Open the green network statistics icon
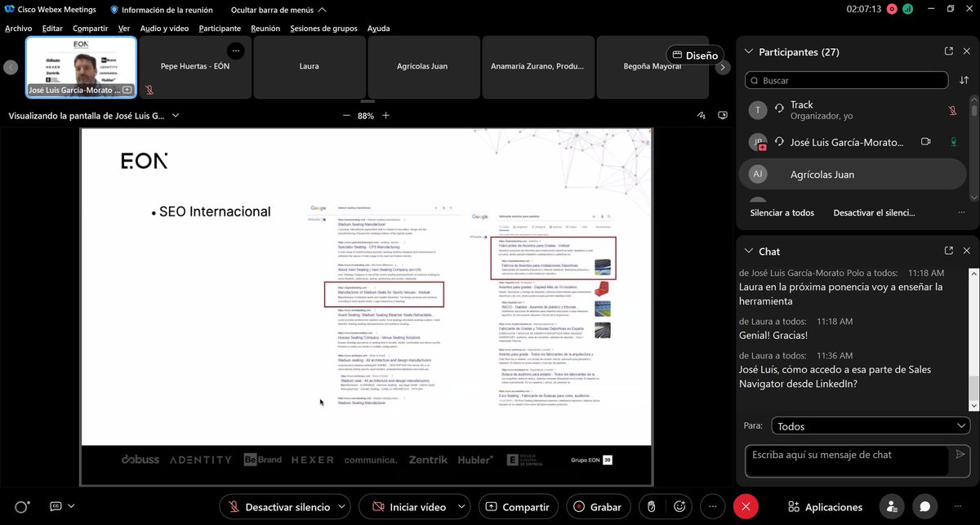This screenshot has width=980, height=525. click(x=908, y=9)
